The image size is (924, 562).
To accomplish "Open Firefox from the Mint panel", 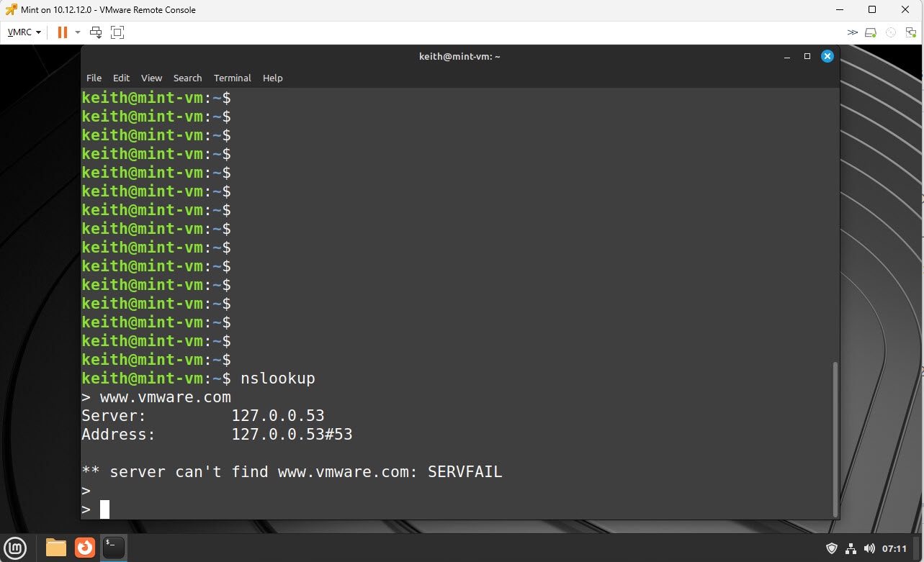I will click(85, 548).
